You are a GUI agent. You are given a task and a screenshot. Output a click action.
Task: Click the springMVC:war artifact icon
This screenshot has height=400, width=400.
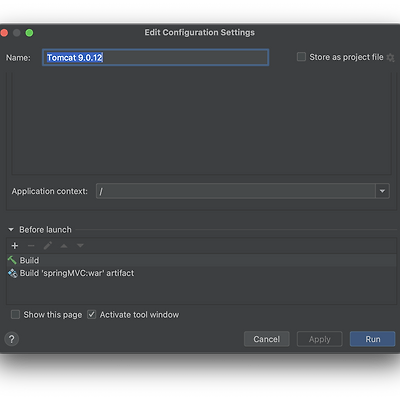pyautogui.click(x=13, y=273)
